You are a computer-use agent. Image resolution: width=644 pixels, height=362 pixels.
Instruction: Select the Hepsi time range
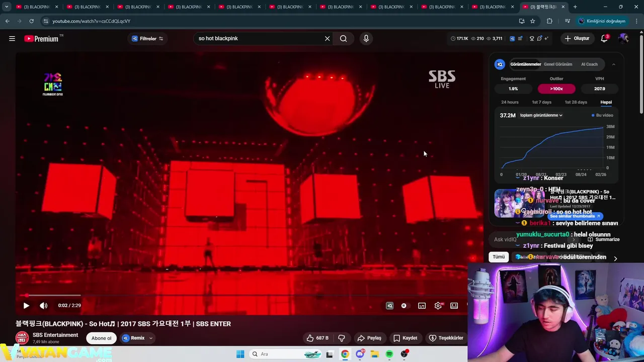pos(606,102)
